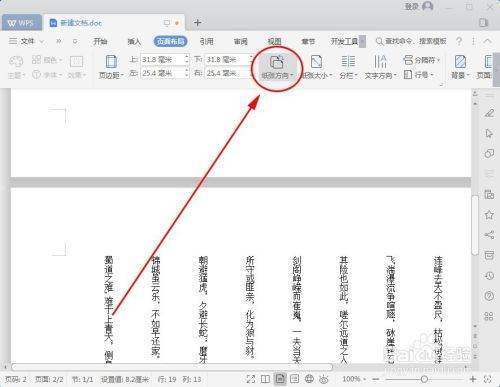
Task: Open the View (视图) tab
Action: click(274, 41)
